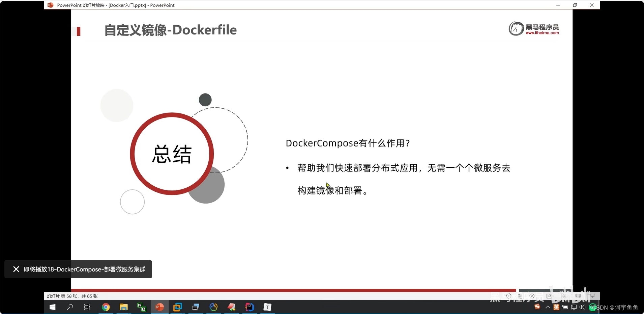Viewport: 644px width, 314px height.
Task: Open IntelliJ IDEA from taskbar
Action: 250,307
